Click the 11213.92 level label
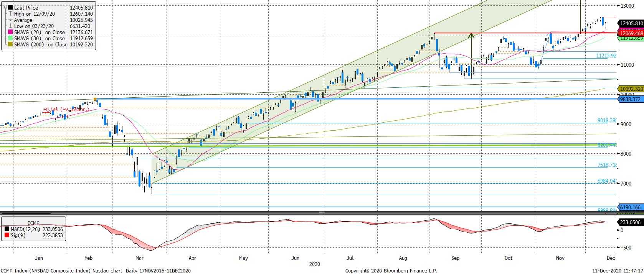644x274 pixels. [x=606, y=56]
